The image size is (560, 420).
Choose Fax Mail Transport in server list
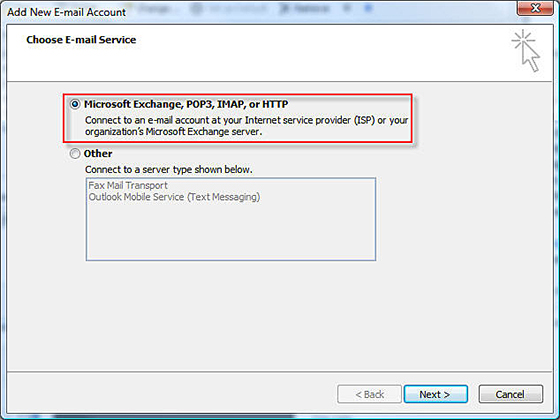[x=128, y=185]
